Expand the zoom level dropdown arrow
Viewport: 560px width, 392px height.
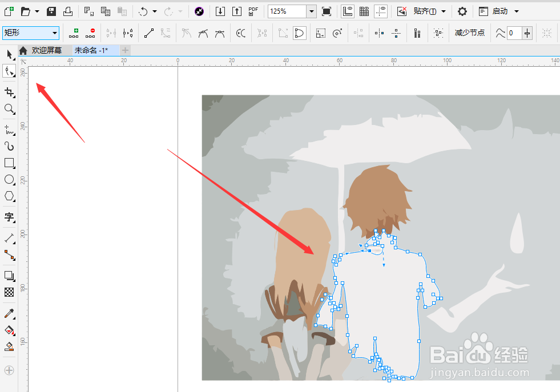point(312,11)
